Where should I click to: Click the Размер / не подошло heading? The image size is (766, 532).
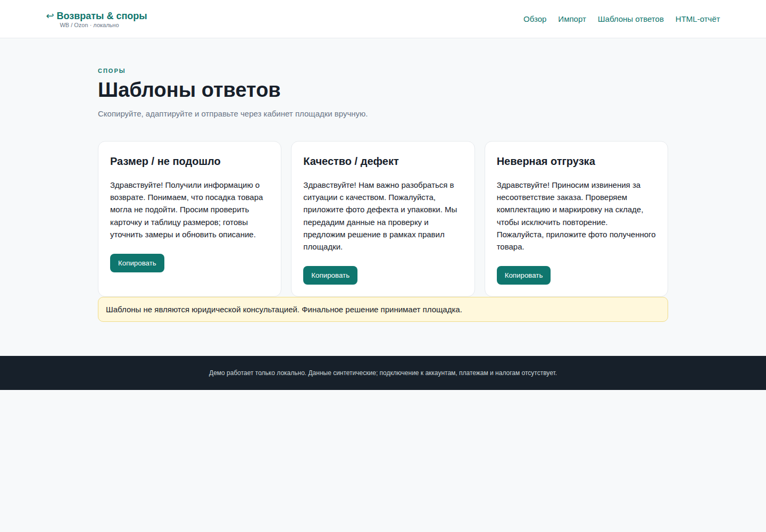(165, 161)
